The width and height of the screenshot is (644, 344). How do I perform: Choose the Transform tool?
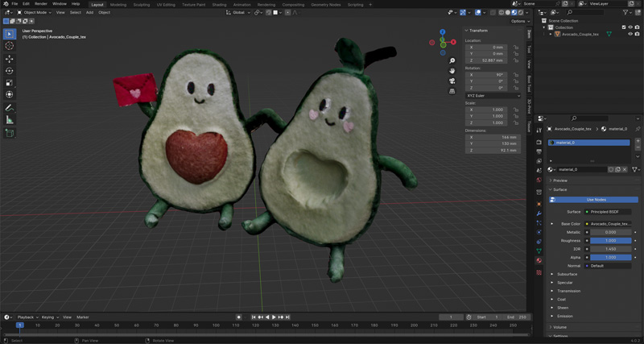click(x=9, y=94)
